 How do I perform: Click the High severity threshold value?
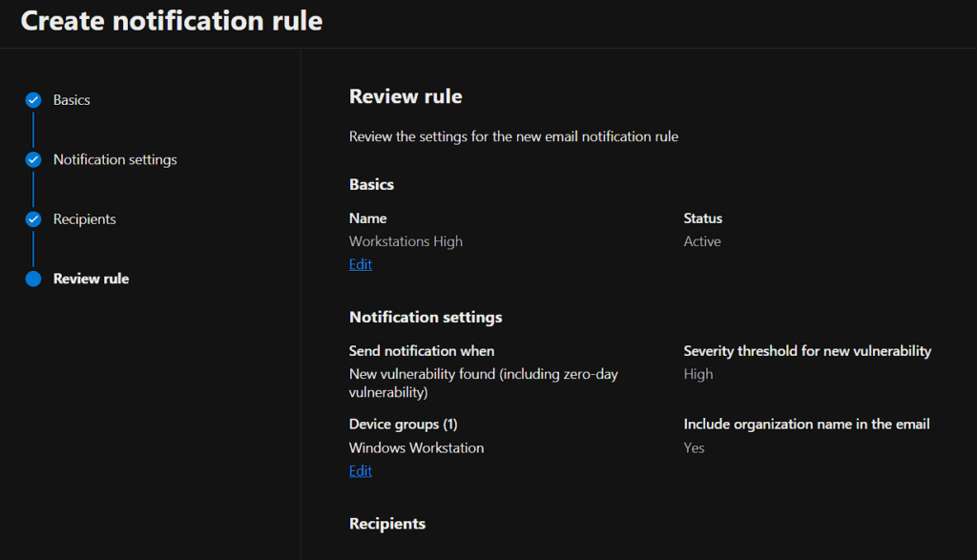click(698, 374)
